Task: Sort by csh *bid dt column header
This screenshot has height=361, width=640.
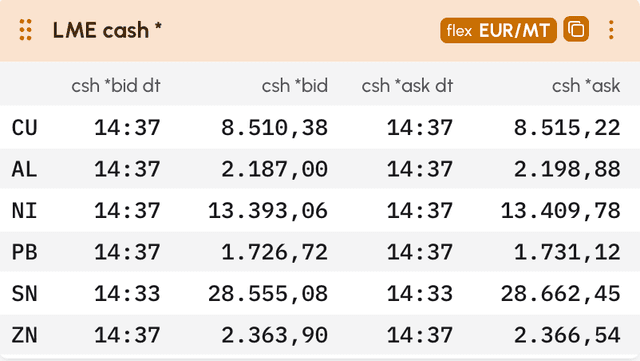Action: 116,85
